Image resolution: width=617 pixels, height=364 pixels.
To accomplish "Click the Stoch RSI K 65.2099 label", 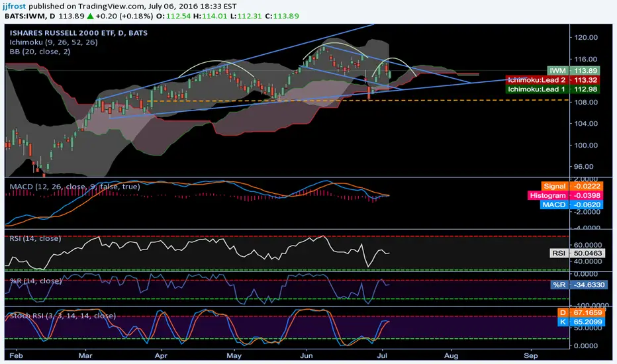I will [x=581, y=322].
